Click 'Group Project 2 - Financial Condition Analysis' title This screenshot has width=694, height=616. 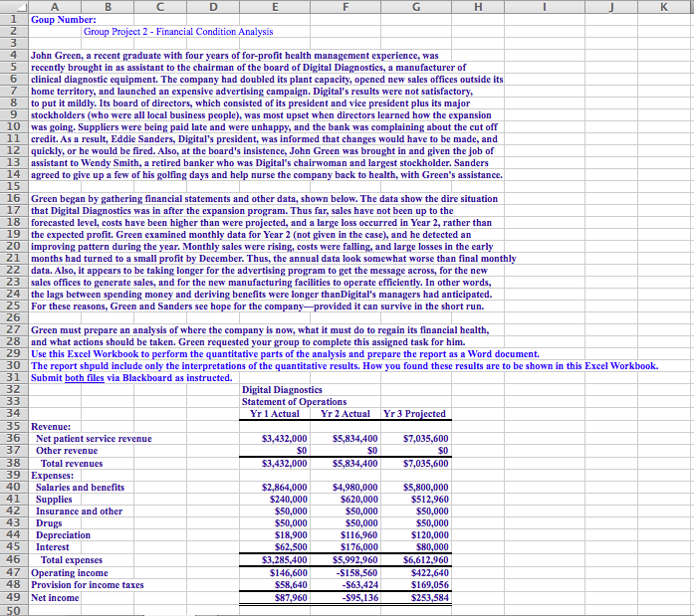[178, 32]
